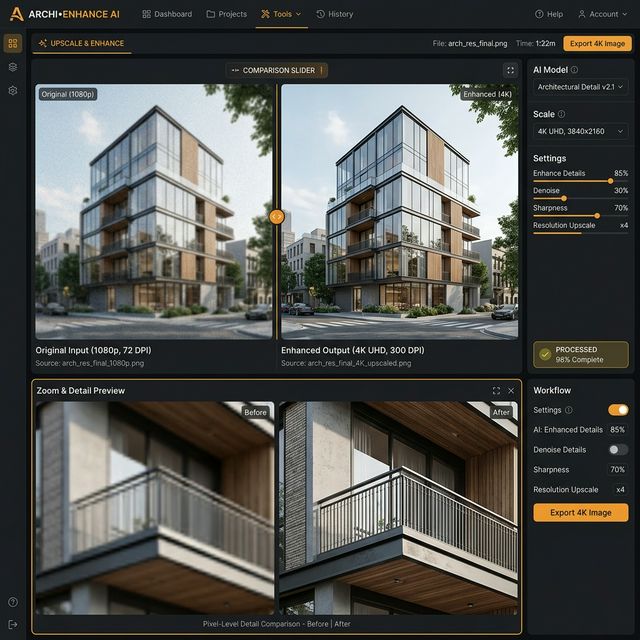Open the settings gear sidebar icon

[13, 91]
